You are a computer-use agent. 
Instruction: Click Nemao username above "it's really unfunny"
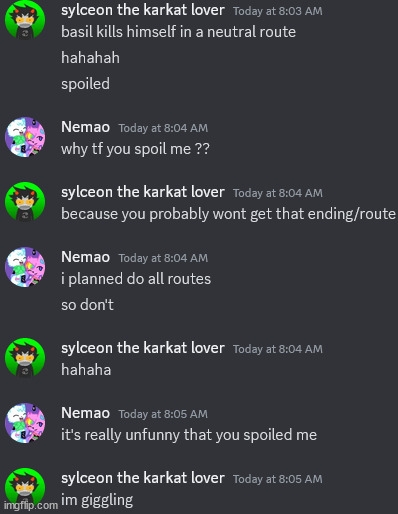[x=85, y=413]
